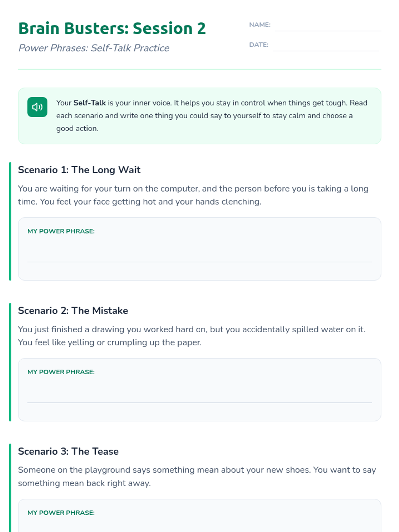Click the DATE blank line field

coord(326,46)
